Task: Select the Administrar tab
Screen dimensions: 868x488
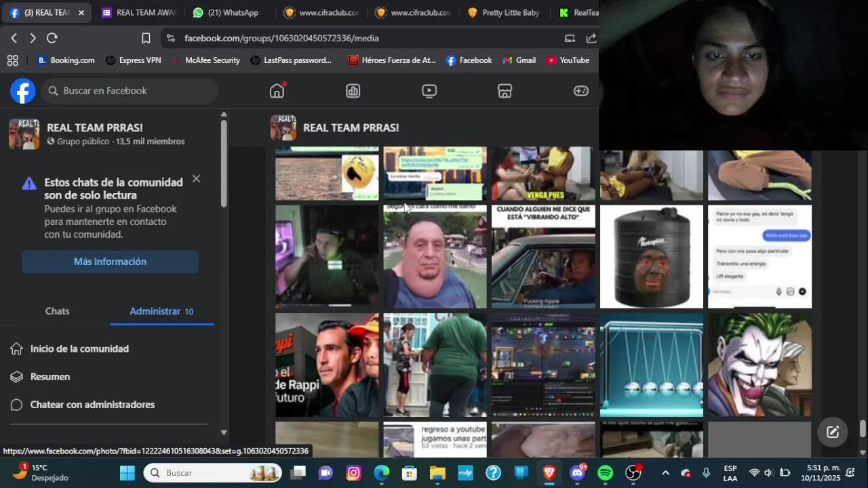Action: click(161, 311)
